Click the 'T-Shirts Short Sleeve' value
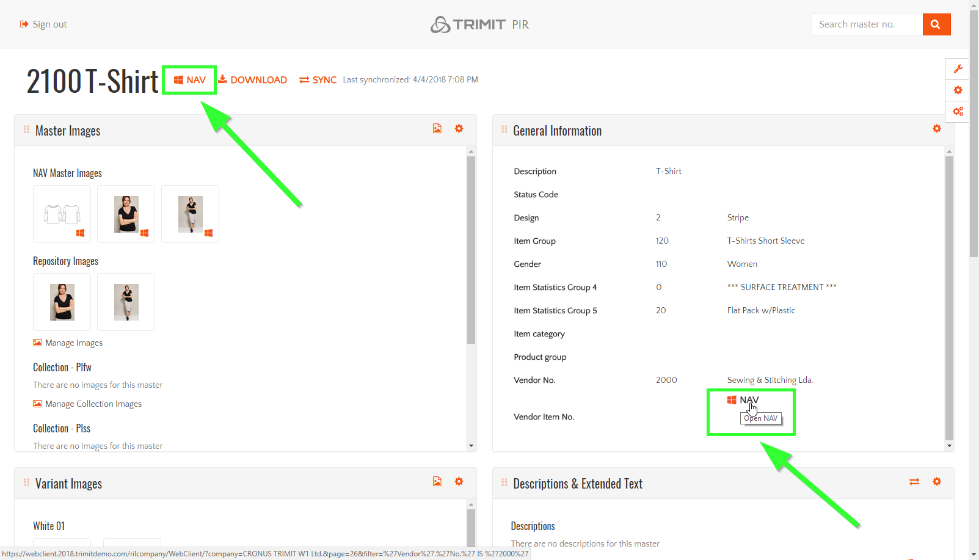 [x=766, y=241]
